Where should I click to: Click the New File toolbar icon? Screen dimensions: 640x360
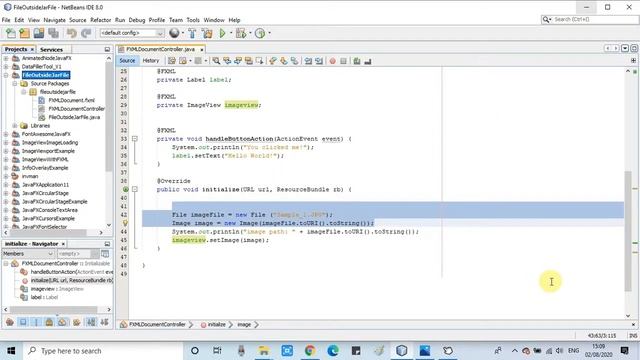click(x=11, y=33)
